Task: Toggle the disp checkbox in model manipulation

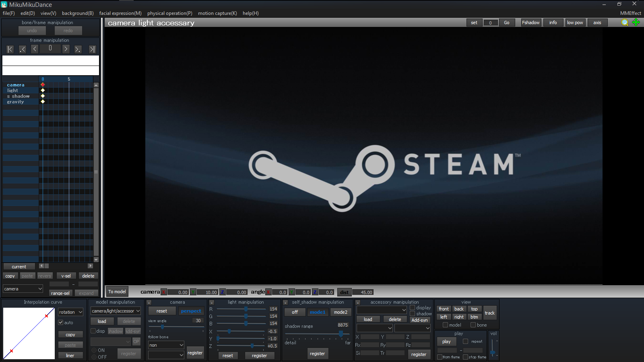Action: (93, 331)
